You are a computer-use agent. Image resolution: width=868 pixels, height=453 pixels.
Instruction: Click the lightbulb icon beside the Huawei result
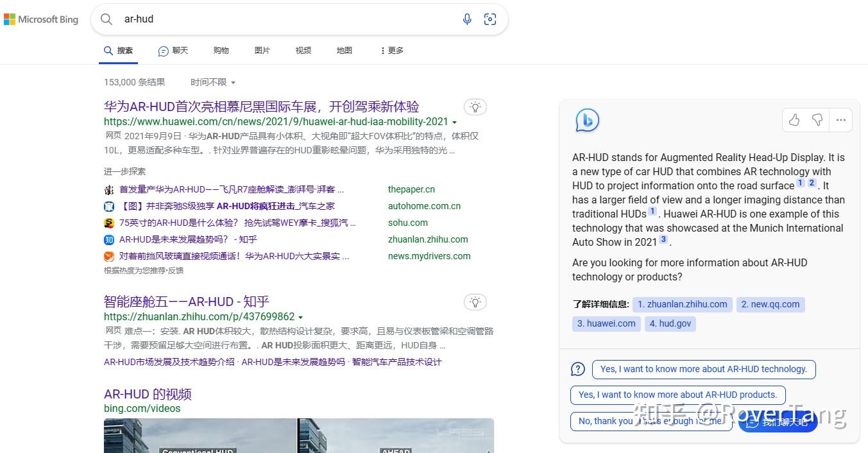tap(475, 107)
